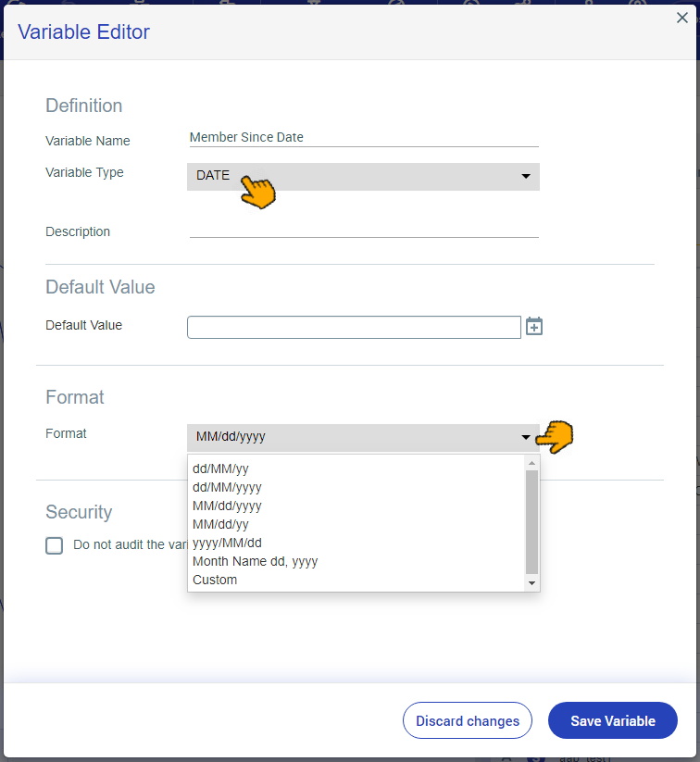Image resolution: width=700 pixels, height=762 pixels.
Task: Click the format list scrollbar up arrow
Action: (x=531, y=463)
